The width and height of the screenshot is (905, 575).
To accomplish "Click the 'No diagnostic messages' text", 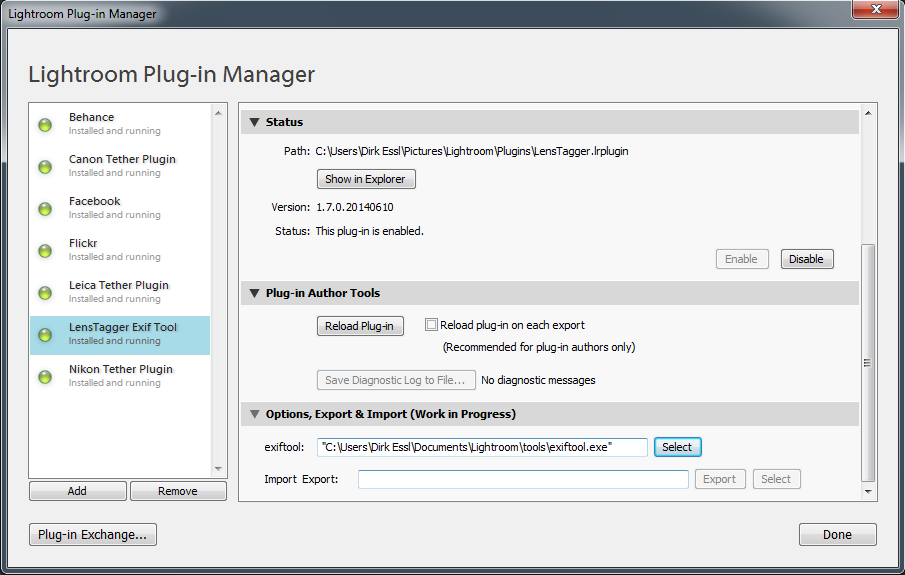I will click(538, 380).
